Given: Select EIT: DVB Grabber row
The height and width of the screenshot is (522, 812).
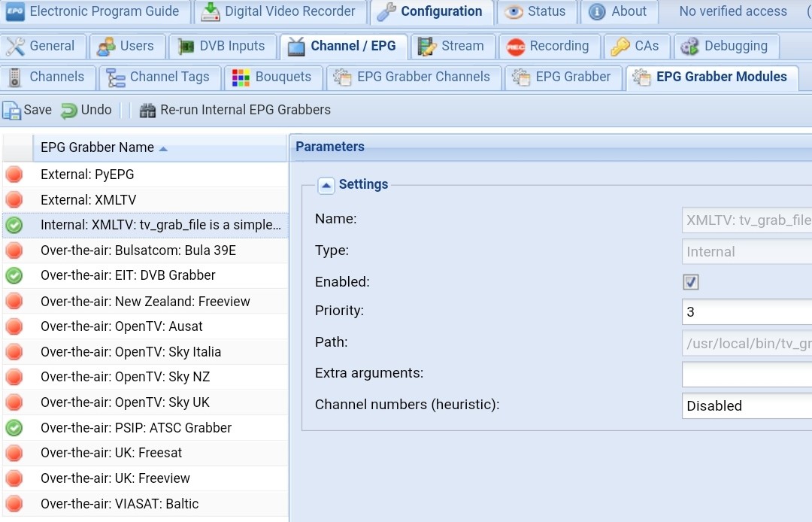Looking at the screenshot, I should 145,275.
